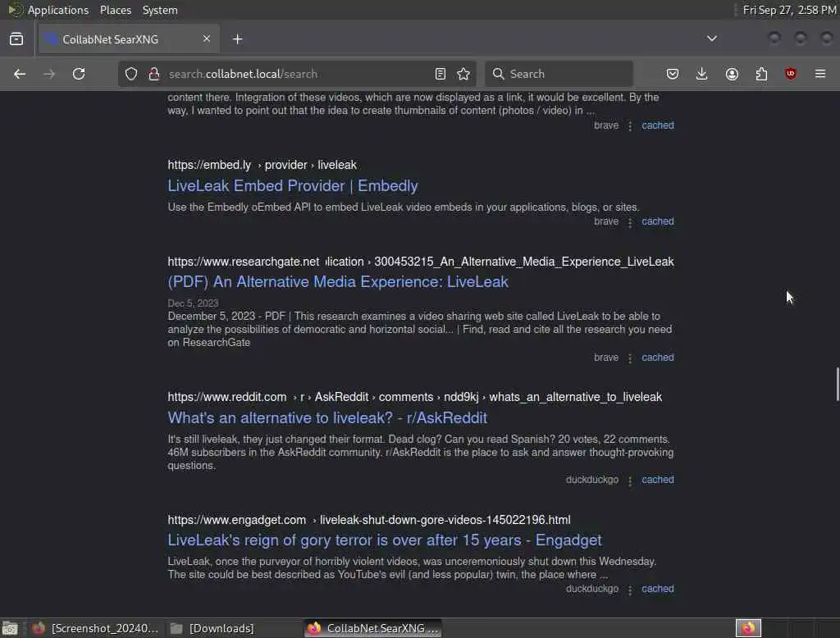The height and width of the screenshot is (638, 840).
Task: Bookmark this page with the star
Action: tap(464, 74)
